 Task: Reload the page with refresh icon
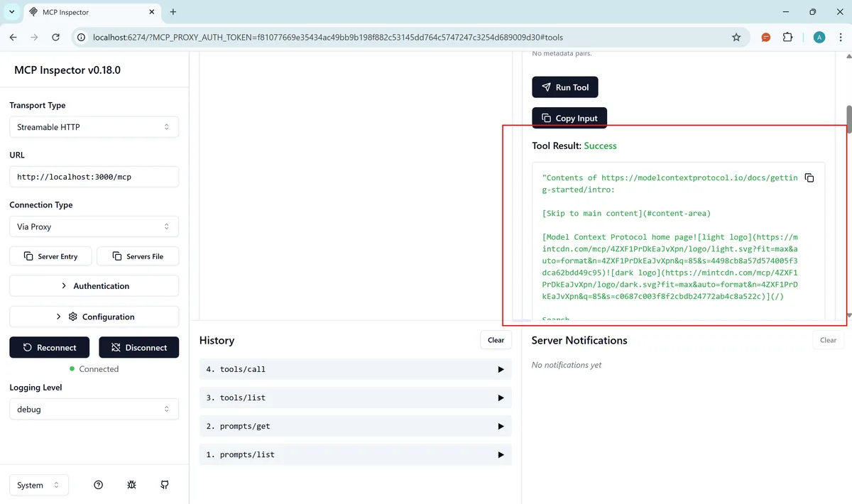coord(55,37)
